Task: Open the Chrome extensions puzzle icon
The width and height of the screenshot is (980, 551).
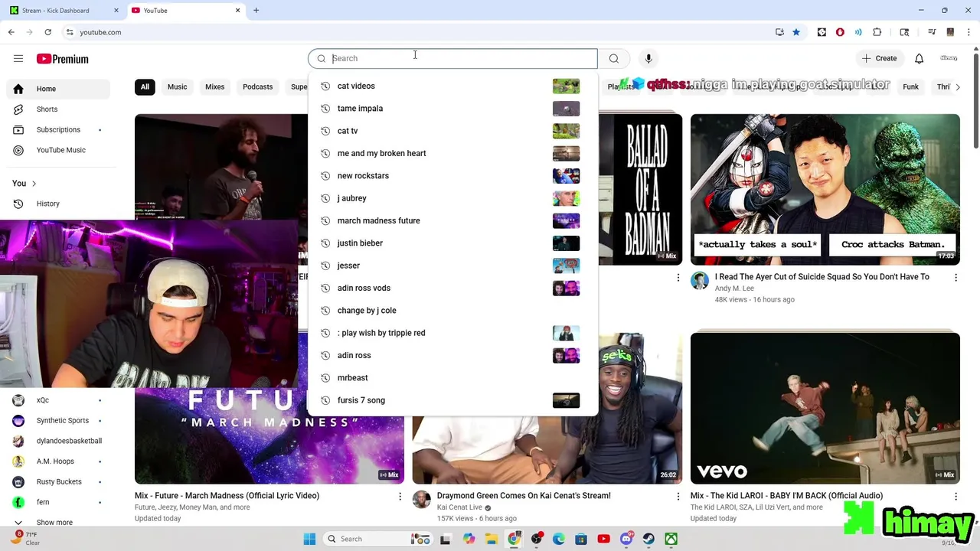Action: click(x=877, y=32)
